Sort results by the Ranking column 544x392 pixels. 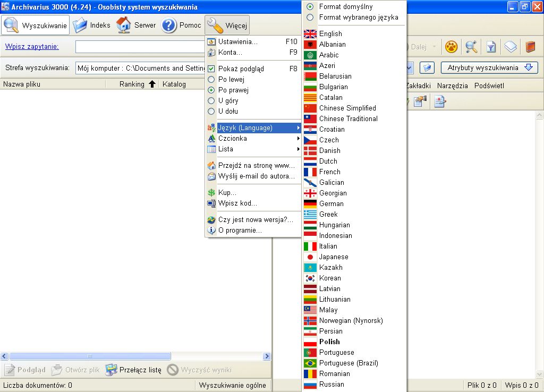click(132, 84)
